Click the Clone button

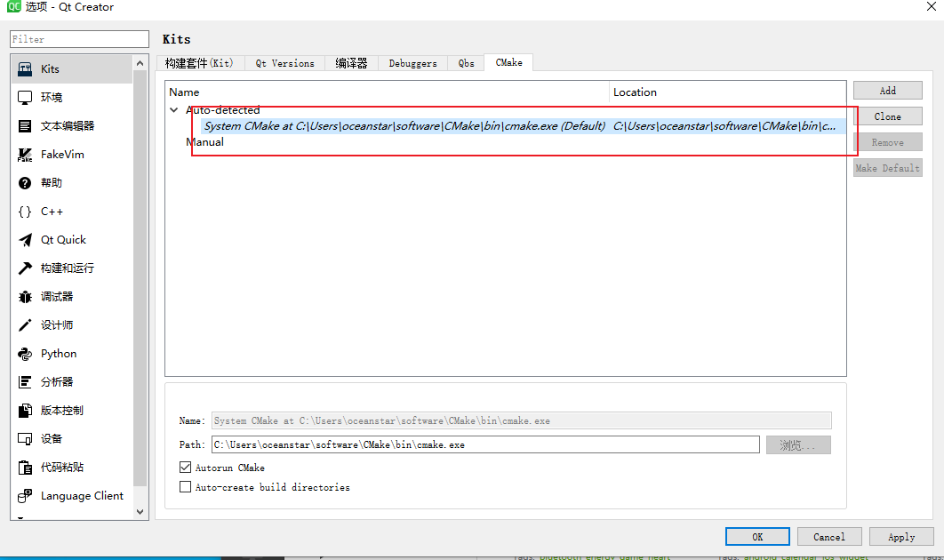pyautogui.click(x=887, y=116)
